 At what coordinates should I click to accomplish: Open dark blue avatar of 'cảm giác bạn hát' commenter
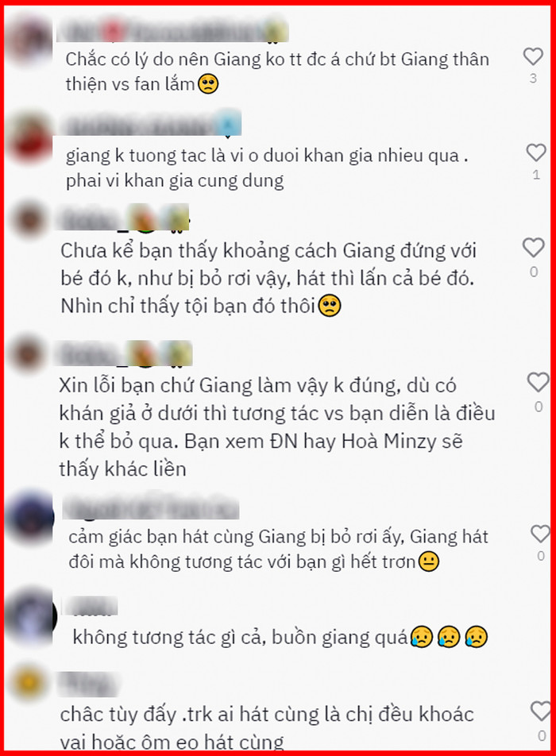30,517
